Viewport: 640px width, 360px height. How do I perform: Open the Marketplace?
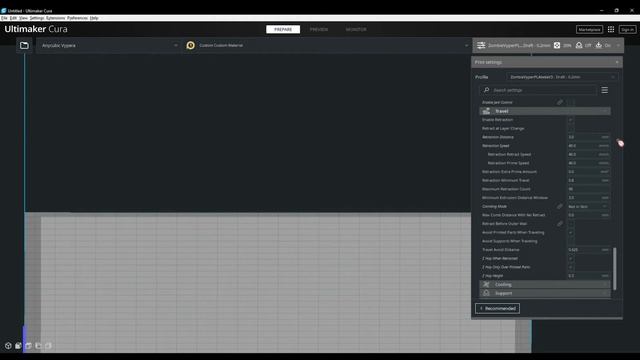coord(589,29)
